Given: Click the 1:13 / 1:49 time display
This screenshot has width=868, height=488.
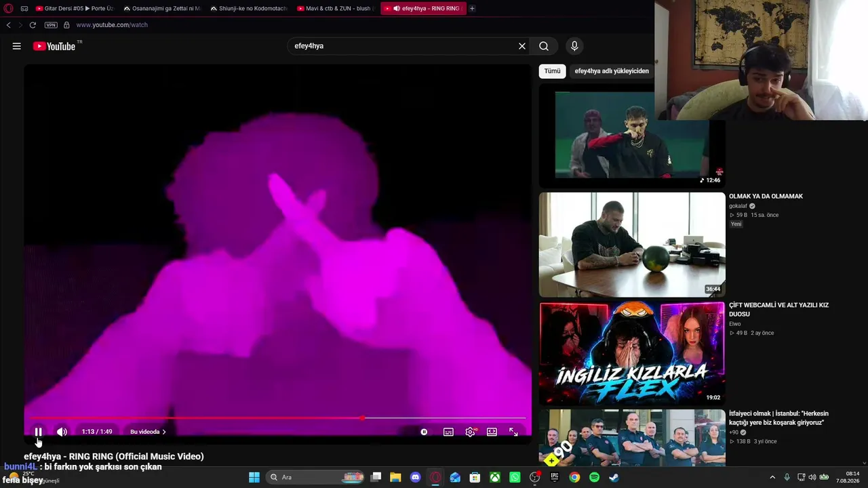Looking at the screenshot, I should pyautogui.click(x=97, y=432).
